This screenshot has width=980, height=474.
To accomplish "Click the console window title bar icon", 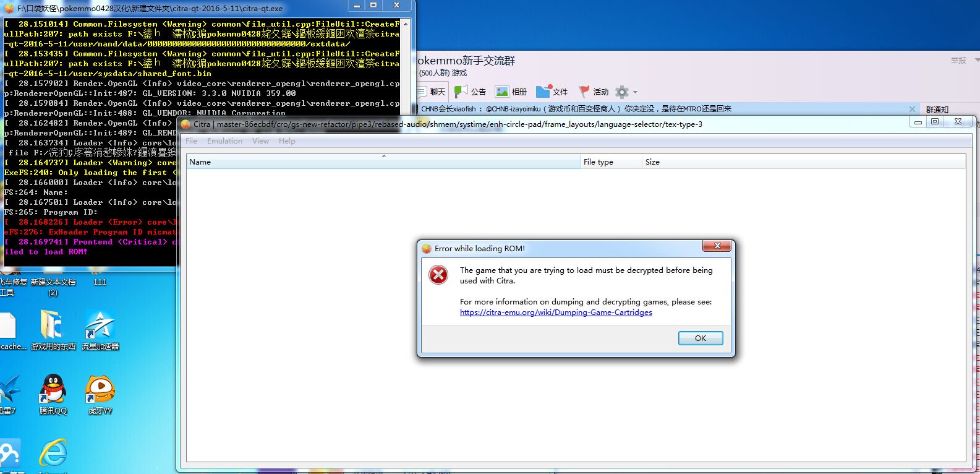I will click(9, 9).
